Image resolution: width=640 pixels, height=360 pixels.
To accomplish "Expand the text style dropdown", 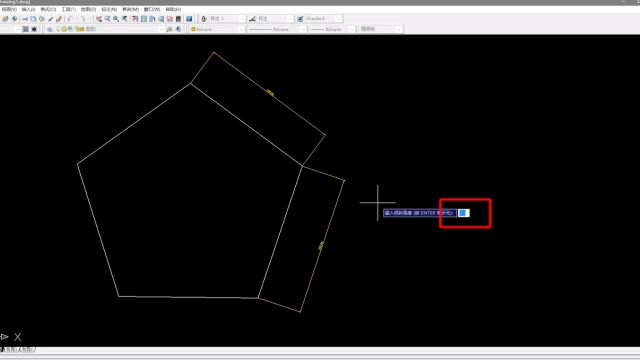I will pyautogui.click(x=242, y=19).
